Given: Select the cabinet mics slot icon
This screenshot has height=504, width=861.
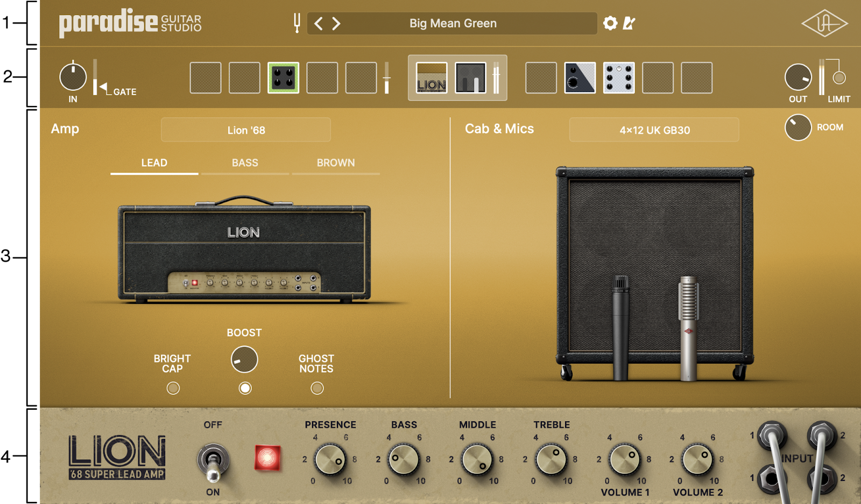Looking at the screenshot, I should pyautogui.click(x=470, y=78).
